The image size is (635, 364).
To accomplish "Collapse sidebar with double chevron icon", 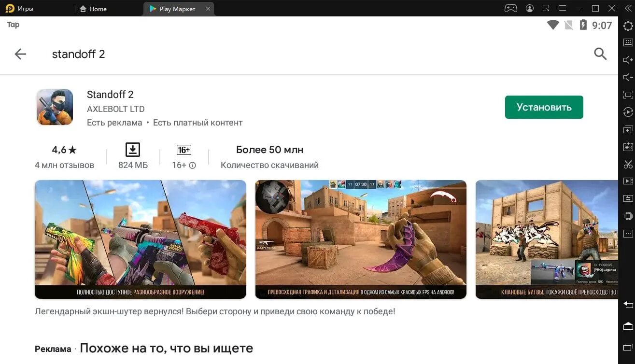I will [x=628, y=8].
